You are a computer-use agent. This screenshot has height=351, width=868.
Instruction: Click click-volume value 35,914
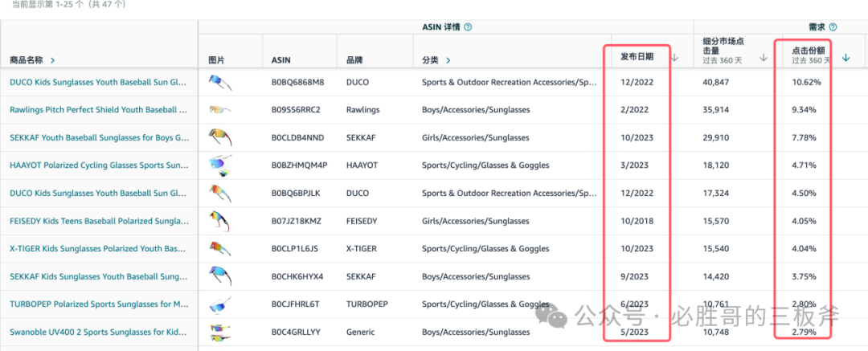[716, 109]
